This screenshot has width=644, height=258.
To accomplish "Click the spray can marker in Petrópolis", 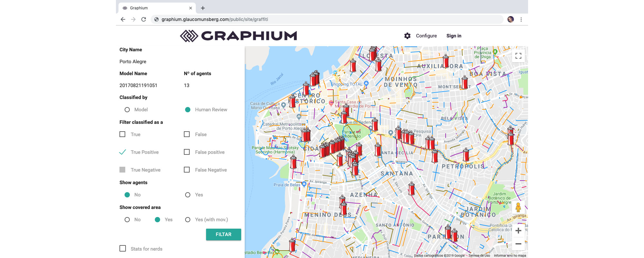I will click(466, 154).
